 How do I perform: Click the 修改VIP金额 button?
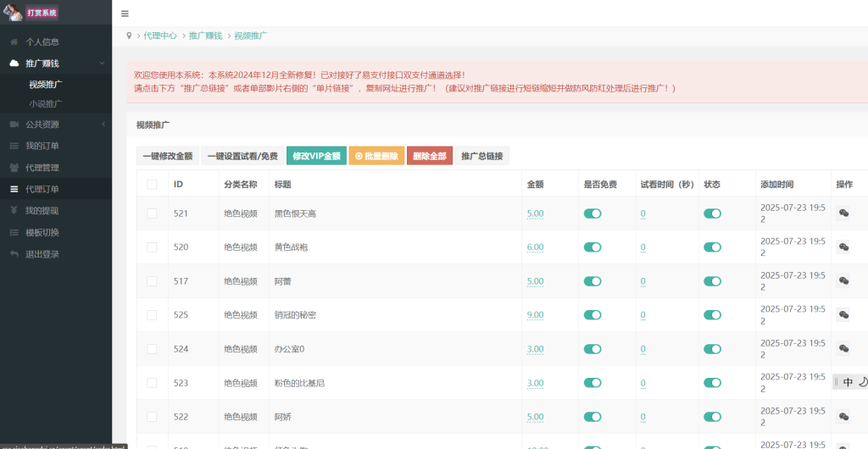pyautogui.click(x=316, y=156)
